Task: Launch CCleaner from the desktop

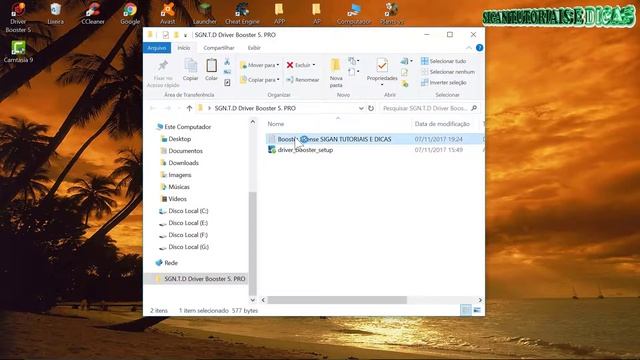Action: pos(93,14)
